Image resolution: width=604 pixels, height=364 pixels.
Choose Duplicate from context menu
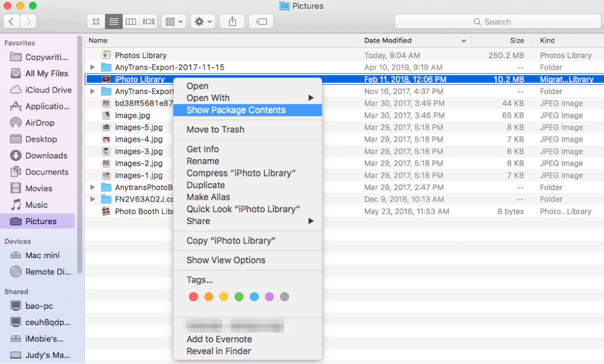point(247,185)
